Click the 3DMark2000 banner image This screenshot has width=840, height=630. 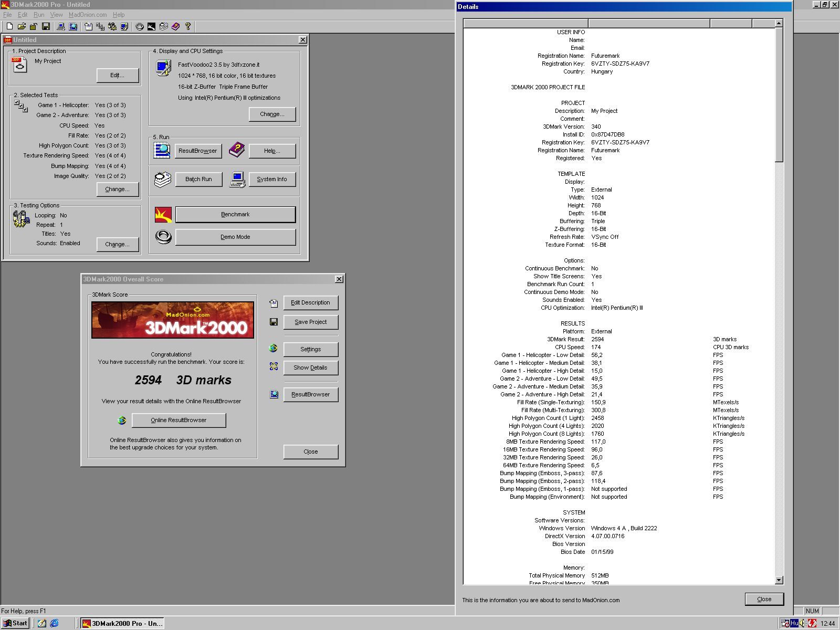pyautogui.click(x=173, y=320)
